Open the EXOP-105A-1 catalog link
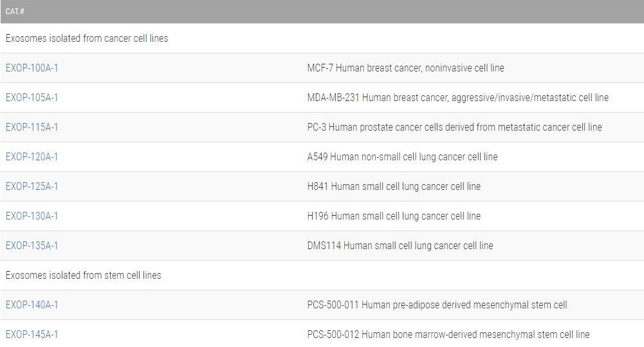The image size is (644, 347). coord(32,98)
